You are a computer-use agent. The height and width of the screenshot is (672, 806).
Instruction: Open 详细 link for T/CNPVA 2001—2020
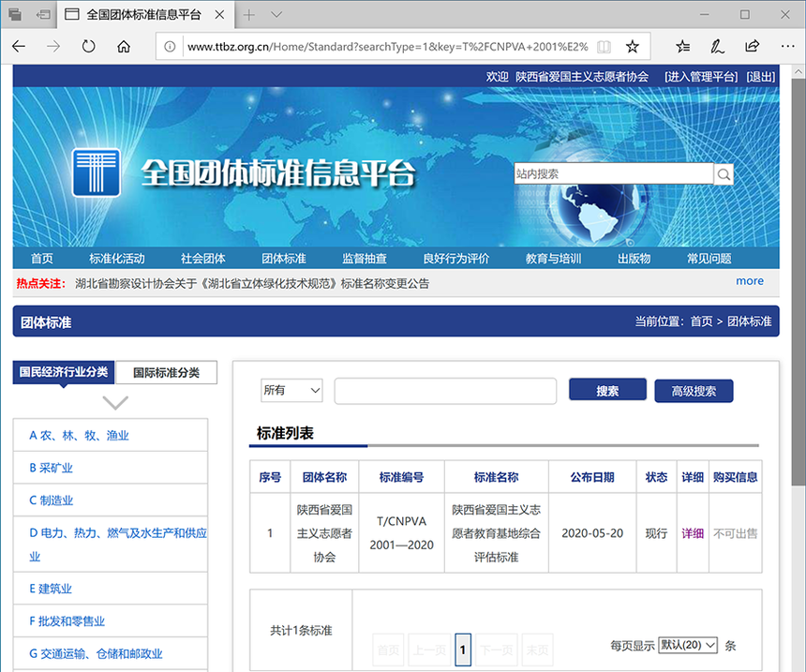(x=693, y=533)
